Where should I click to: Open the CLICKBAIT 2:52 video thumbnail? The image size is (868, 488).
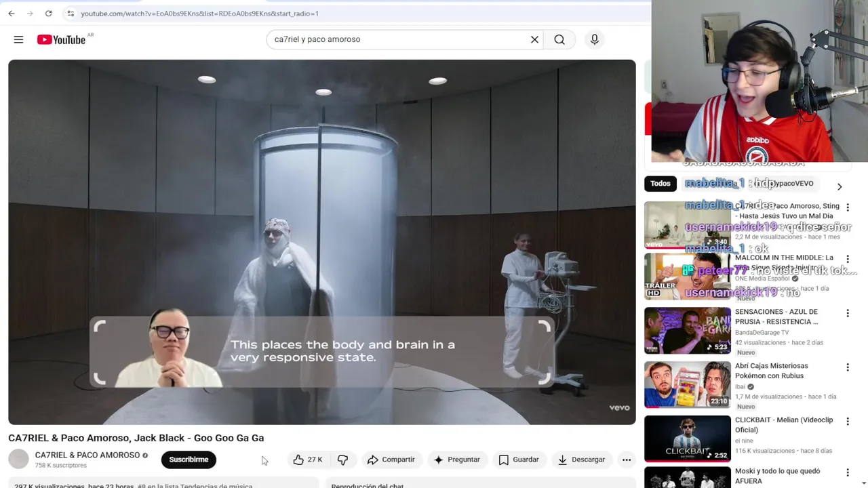(x=688, y=439)
